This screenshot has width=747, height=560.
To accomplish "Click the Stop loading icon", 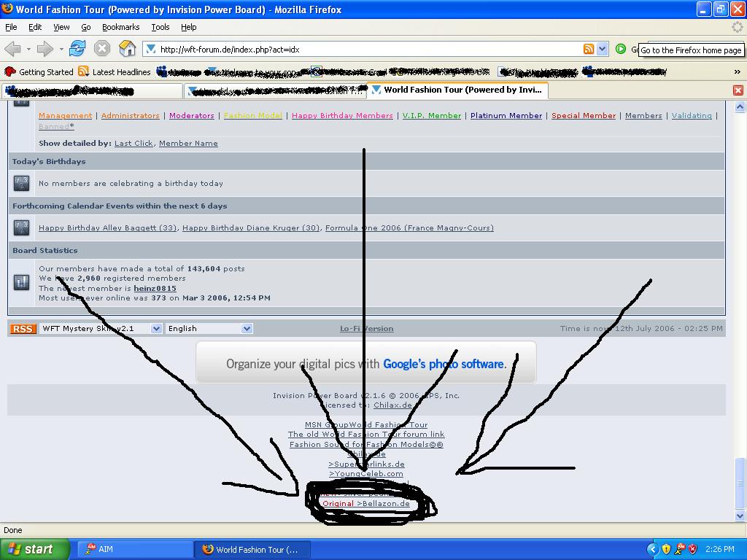I will click(102, 49).
